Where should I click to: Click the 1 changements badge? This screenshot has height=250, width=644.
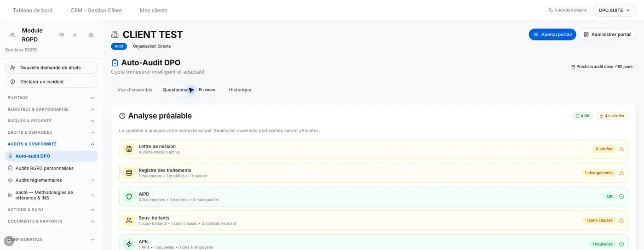(x=599, y=173)
